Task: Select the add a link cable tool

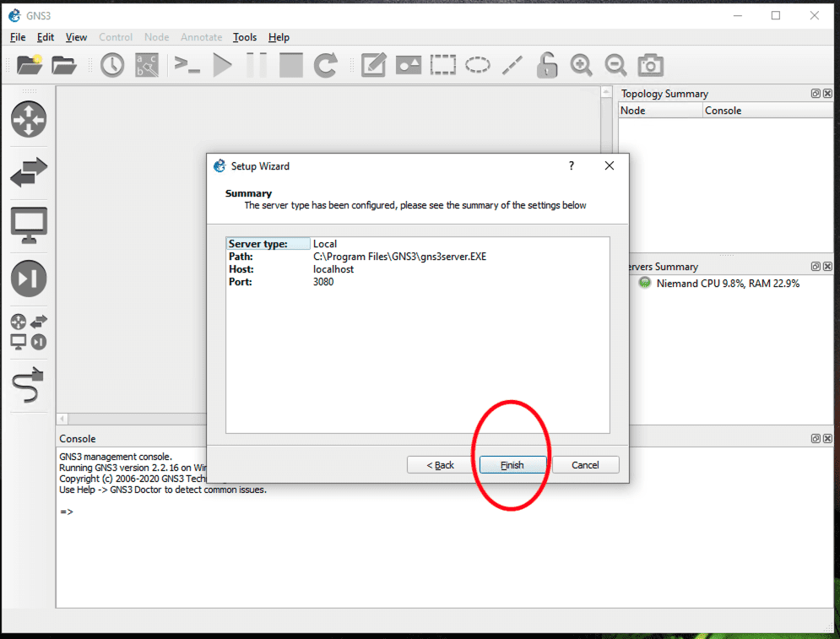Action: pyautogui.click(x=28, y=387)
